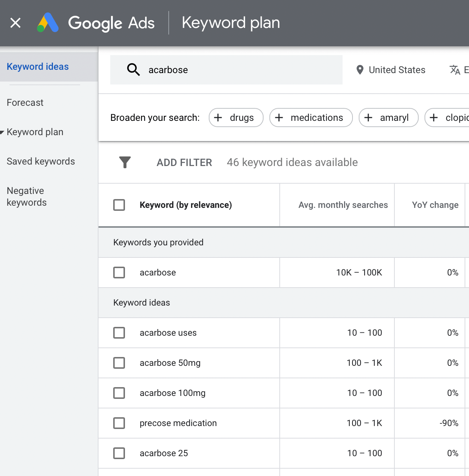
Task: Click the '-90%' YoY change value
Action: (x=449, y=423)
